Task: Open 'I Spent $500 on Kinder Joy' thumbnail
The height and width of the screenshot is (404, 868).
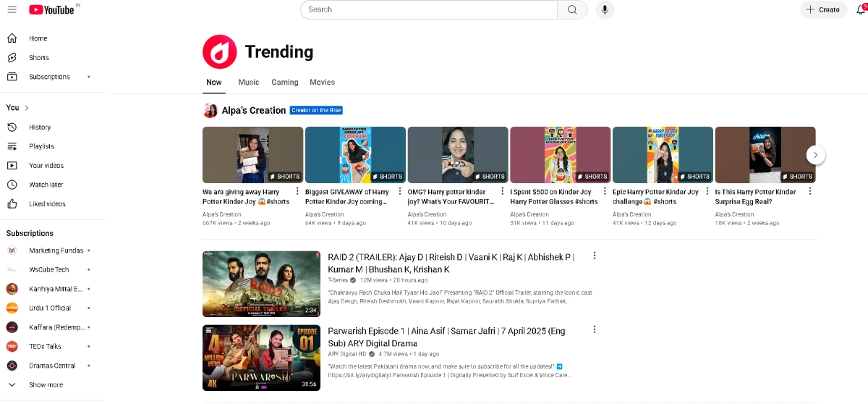Action: (x=561, y=155)
